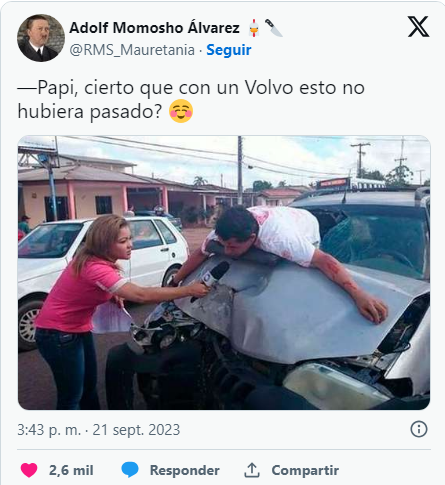Click the knife emoji beside the display name
Image resolution: width=445 pixels, height=485 pixels.
click(x=273, y=28)
